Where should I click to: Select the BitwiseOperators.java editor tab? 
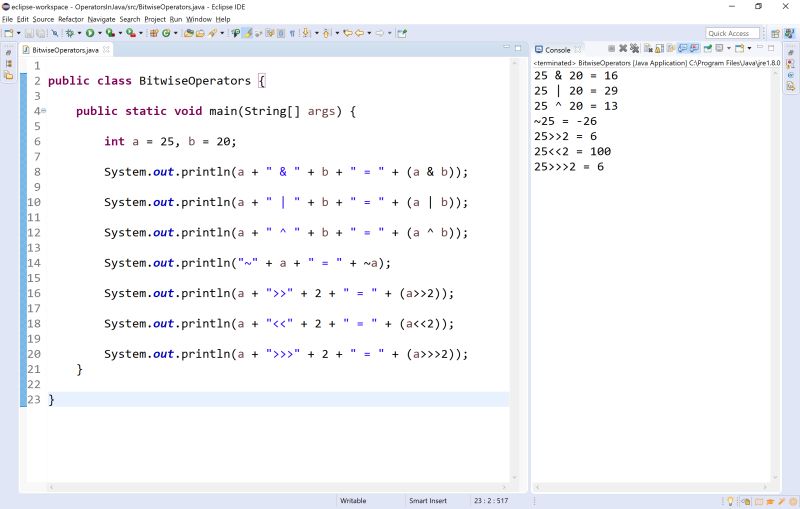point(65,50)
